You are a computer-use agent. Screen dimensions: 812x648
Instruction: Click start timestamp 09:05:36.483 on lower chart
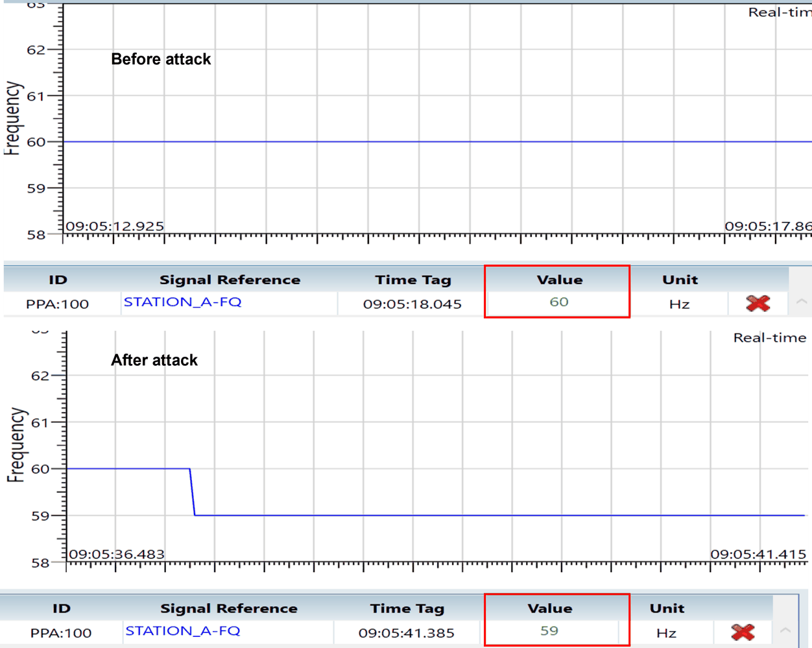coord(117,555)
